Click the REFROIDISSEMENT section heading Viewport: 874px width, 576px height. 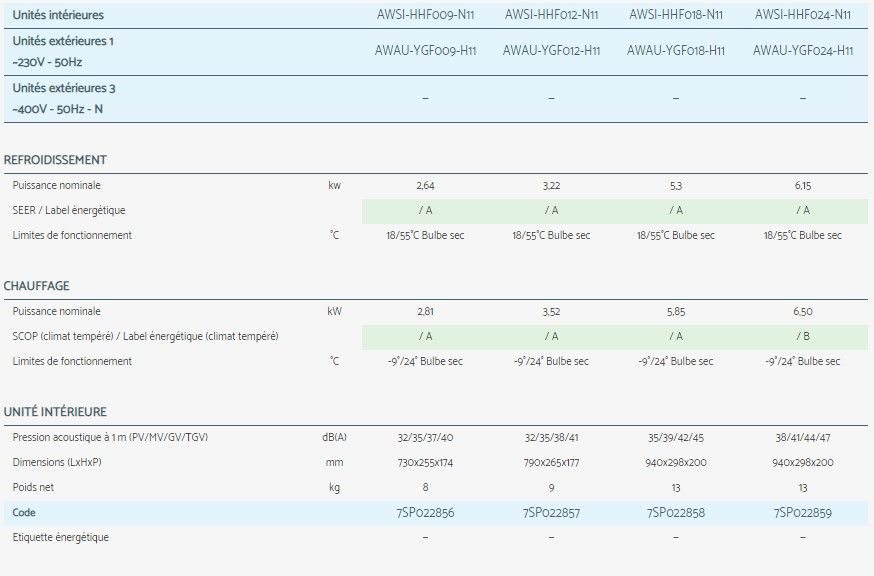tap(56, 160)
